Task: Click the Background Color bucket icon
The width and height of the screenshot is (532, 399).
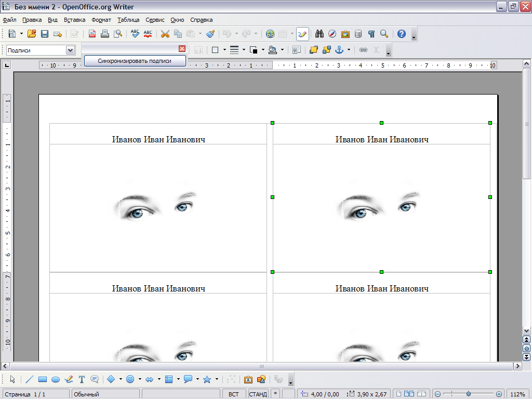Action: tap(272, 50)
